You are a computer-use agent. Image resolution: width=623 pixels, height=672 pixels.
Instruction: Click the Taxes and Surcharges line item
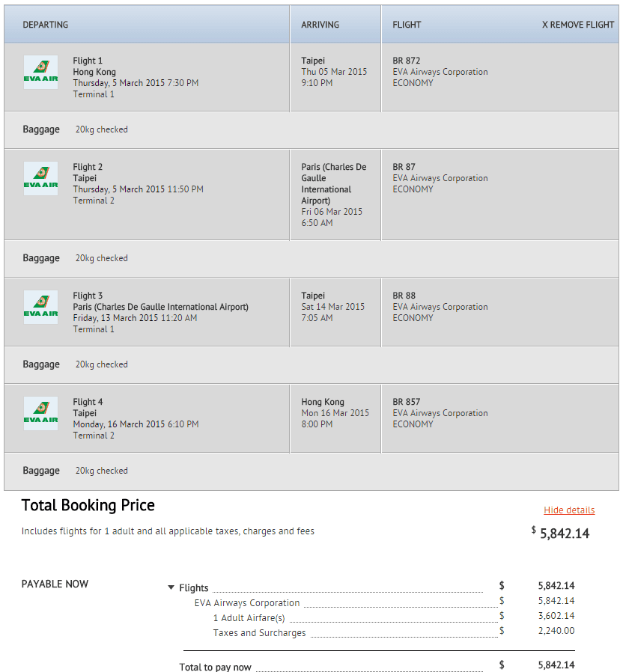click(259, 633)
